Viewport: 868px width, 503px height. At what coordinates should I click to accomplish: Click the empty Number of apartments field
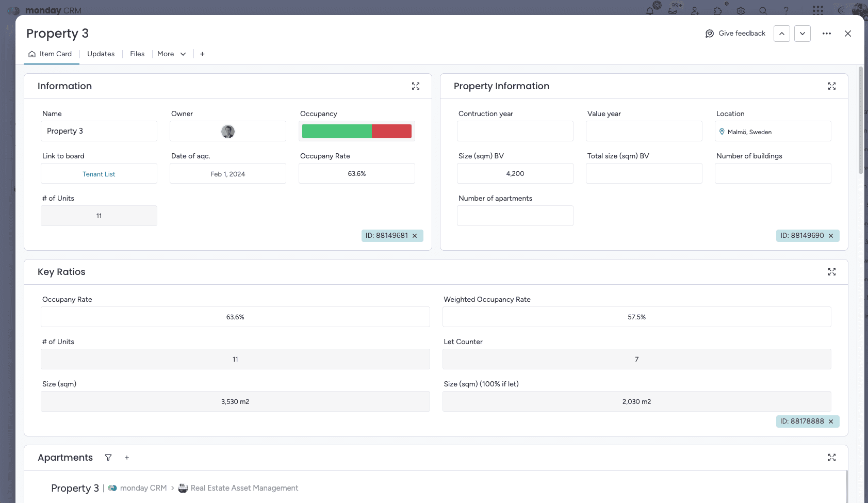click(x=515, y=216)
